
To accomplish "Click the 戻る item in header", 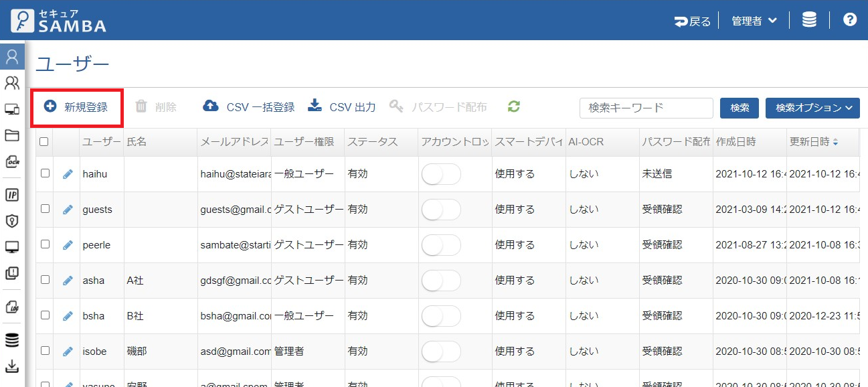I will pyautogui.click(x=693, y=21).
